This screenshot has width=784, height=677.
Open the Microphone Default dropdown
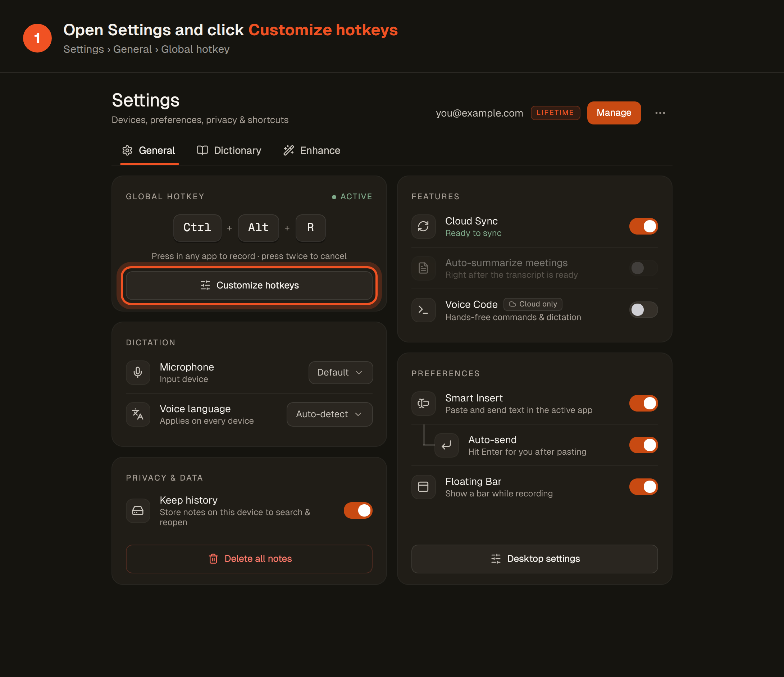click(x=341, y=372)
